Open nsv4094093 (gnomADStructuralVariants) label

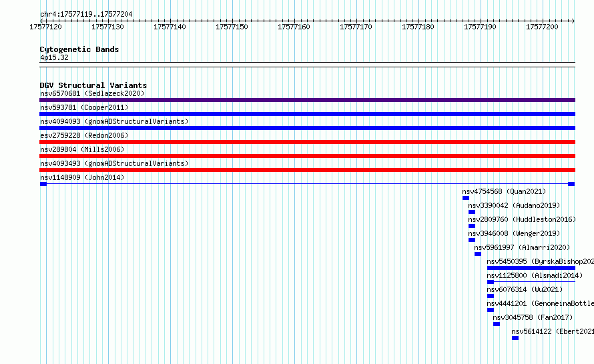(114, 121)
